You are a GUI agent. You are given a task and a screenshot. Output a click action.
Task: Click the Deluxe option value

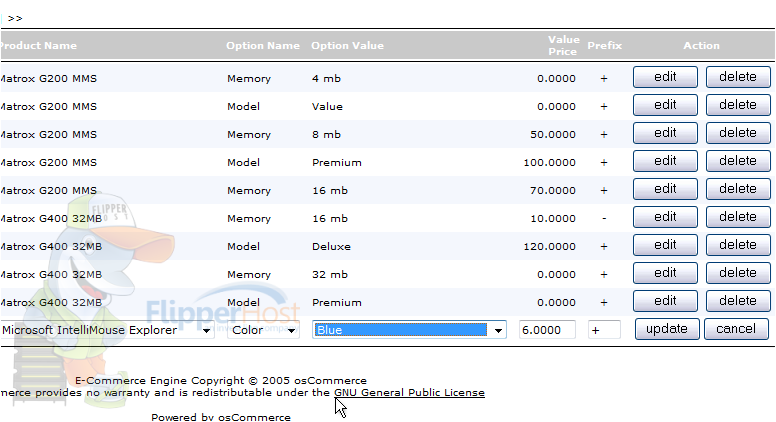331,246
